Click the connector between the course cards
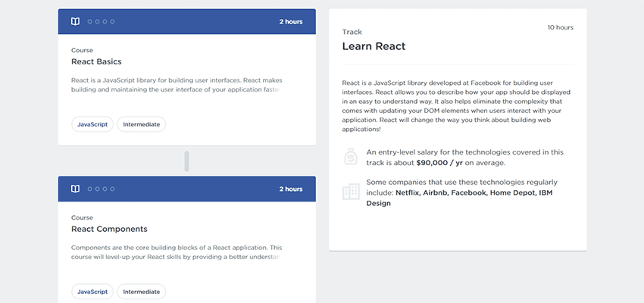The image size is (644, 303). coord(187,161)
